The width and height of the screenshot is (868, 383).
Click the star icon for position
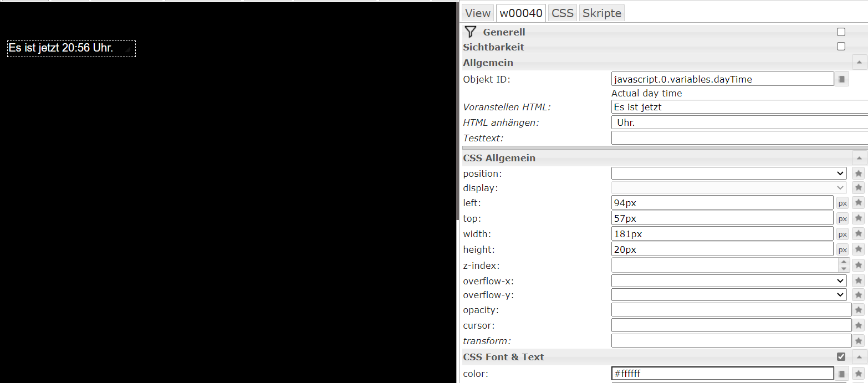[859, 173]
